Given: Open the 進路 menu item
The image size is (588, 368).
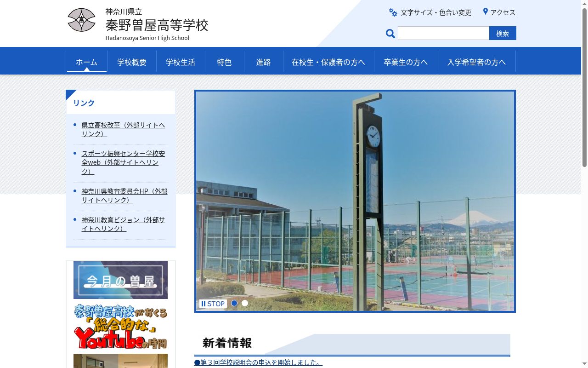Looking at the screenshot, I should coord(263,62).
